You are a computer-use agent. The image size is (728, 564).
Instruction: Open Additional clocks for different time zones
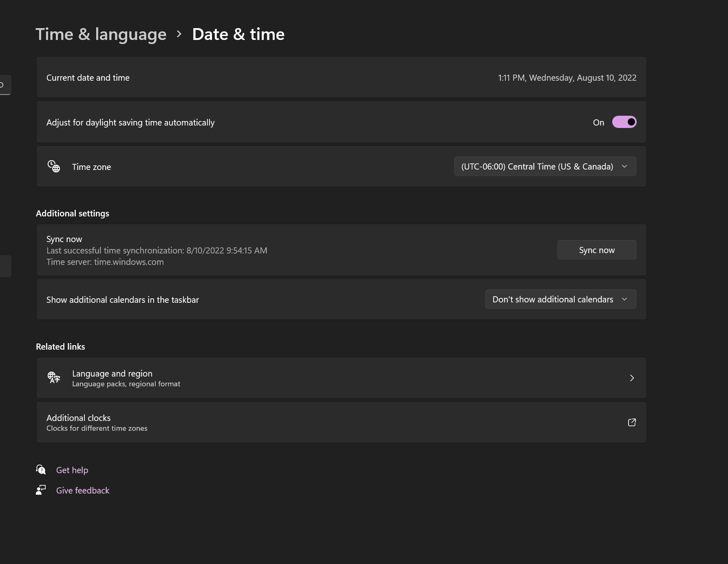342,422
